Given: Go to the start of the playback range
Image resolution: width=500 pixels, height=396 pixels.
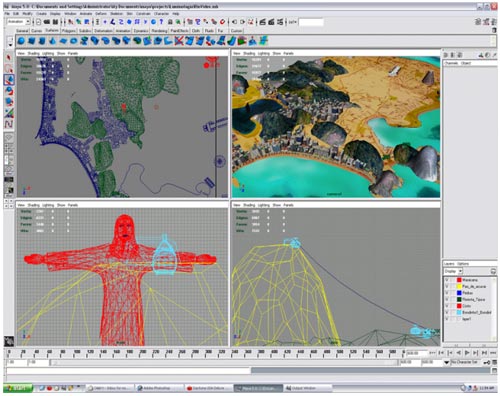Looking at the screenshot, I should coord(441,353).
